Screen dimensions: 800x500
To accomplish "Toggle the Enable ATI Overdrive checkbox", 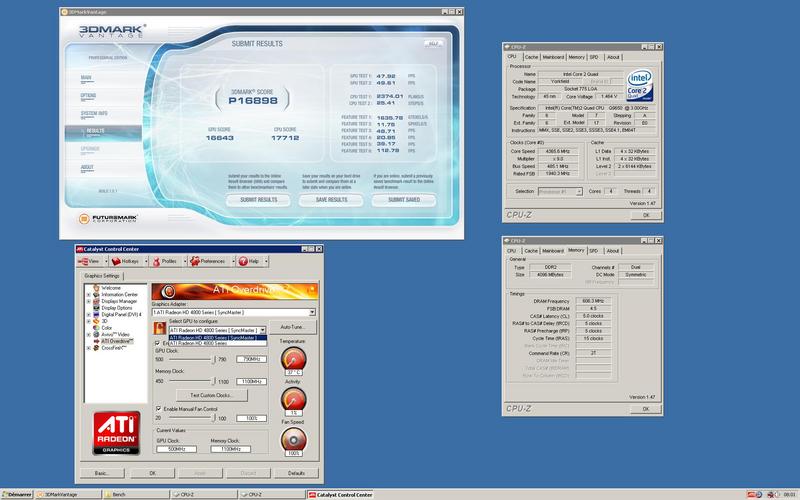I will click(x=158, y=343).
